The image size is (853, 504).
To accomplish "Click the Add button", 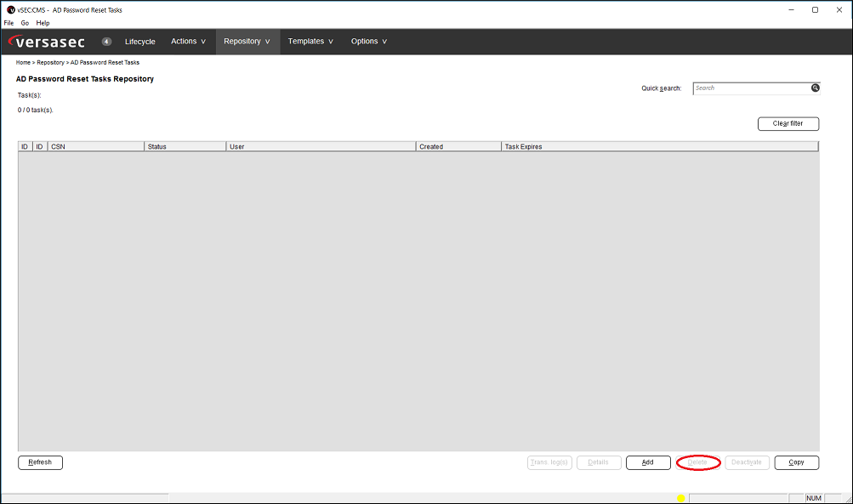I will (648, 462).
